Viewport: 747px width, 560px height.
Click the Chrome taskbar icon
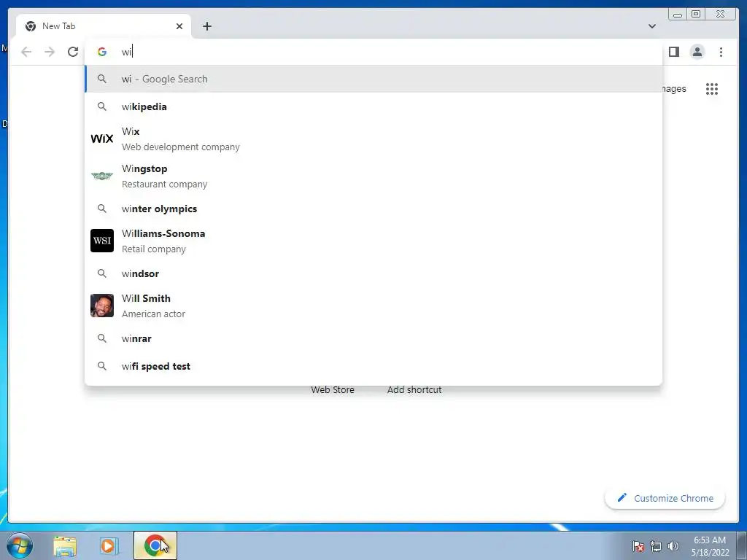[155, 545]
